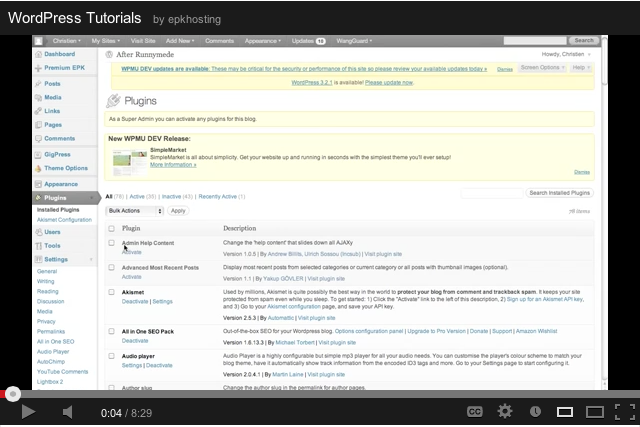Image resolution: width=640 pixels, height=427 pixels.
Task: Expand the My Sites admin bar menu
Action: [106, 41]
